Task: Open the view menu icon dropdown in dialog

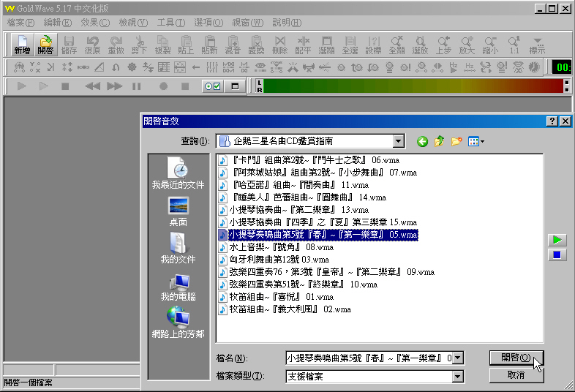Action: 476,141
